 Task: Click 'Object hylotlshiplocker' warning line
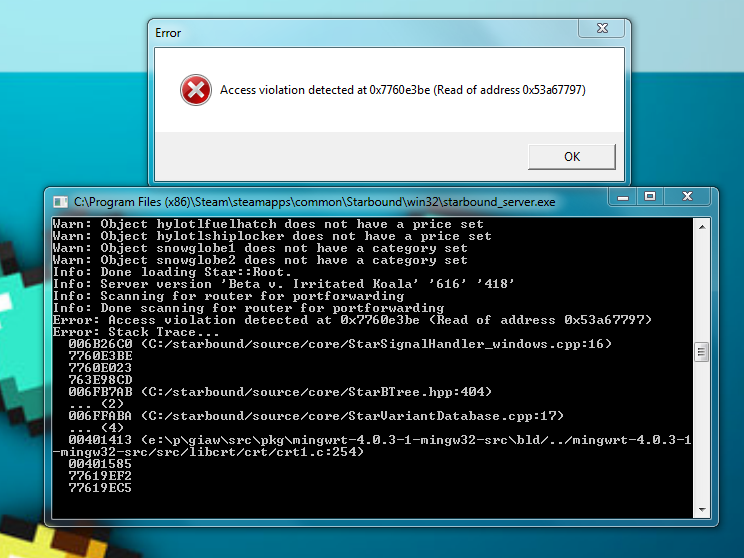coord(272,236)
